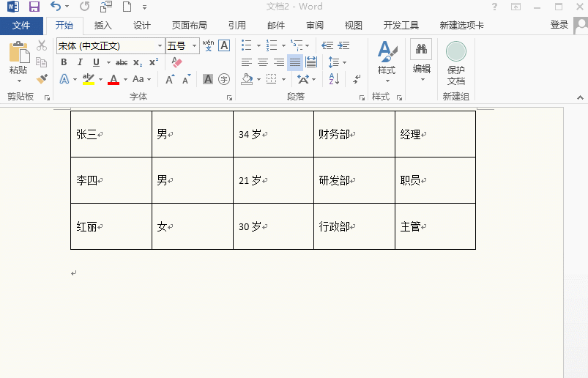Open the font name dropdown
Screen dimensions: 588x378
point(160,45)
